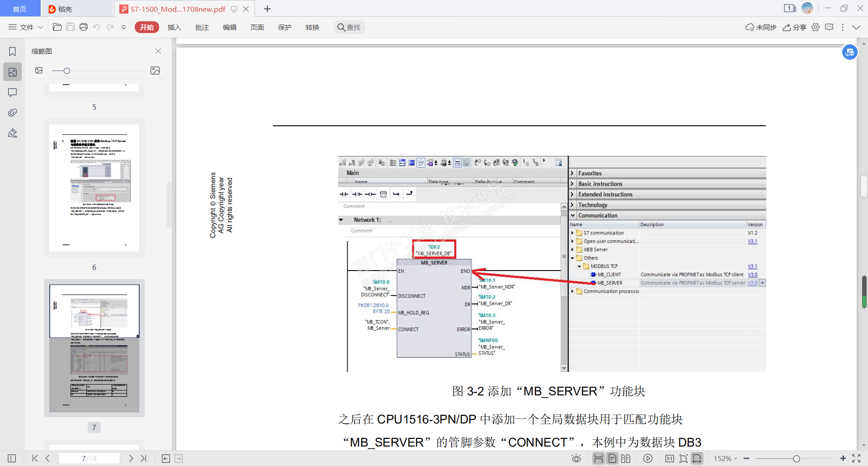
Task: Go back to previous view
Action: (166, 459)
